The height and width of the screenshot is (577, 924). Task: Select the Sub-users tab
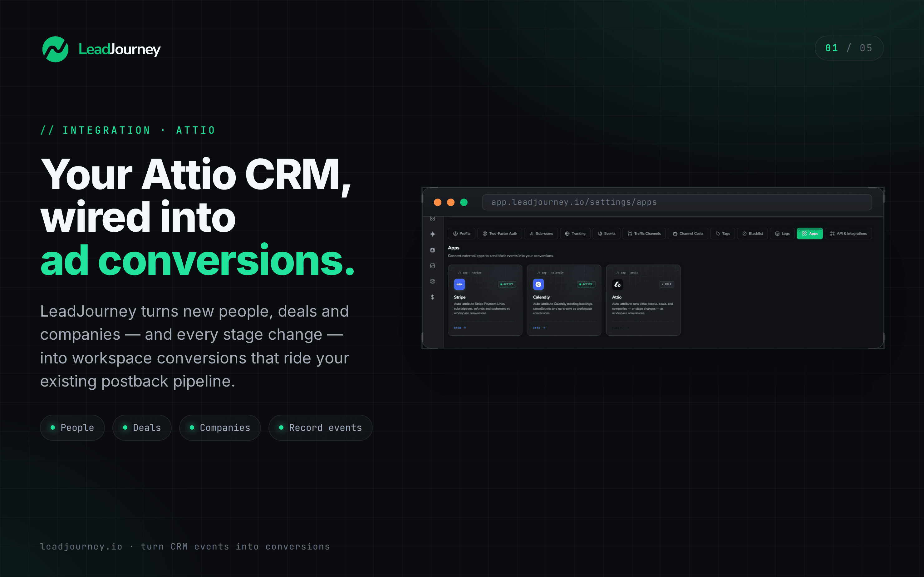[541, 234]
